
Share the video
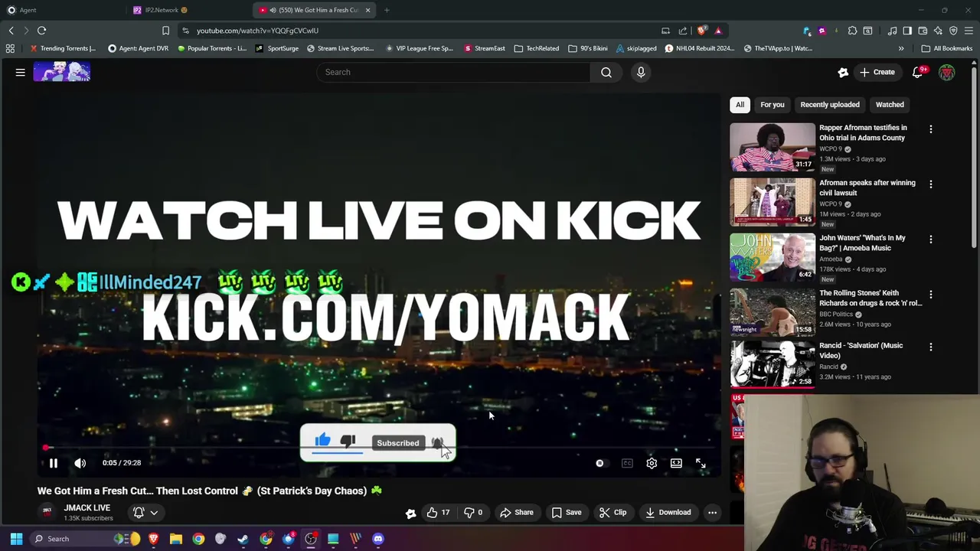[516, 513]
